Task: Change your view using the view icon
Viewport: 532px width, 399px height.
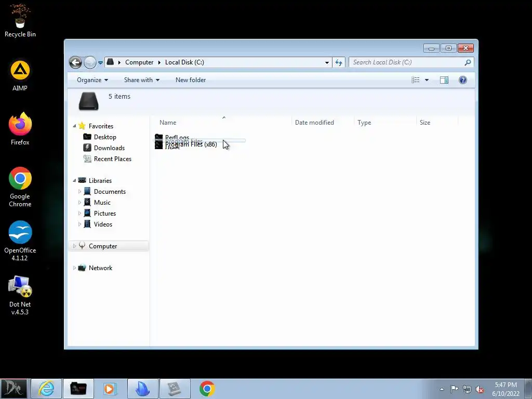Action: (x=415, y=80)
